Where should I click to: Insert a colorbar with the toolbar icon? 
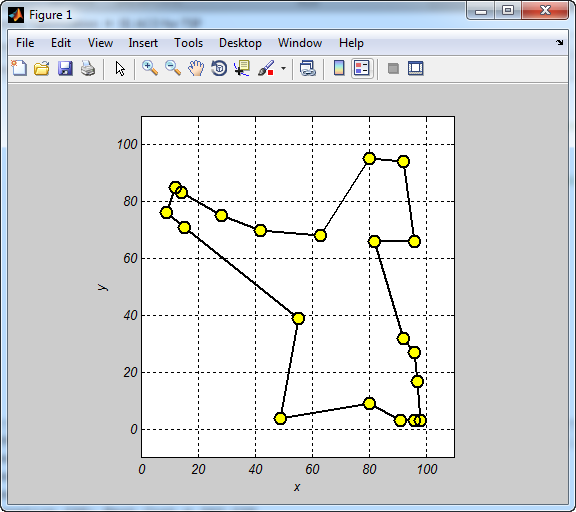click(339, 68)
